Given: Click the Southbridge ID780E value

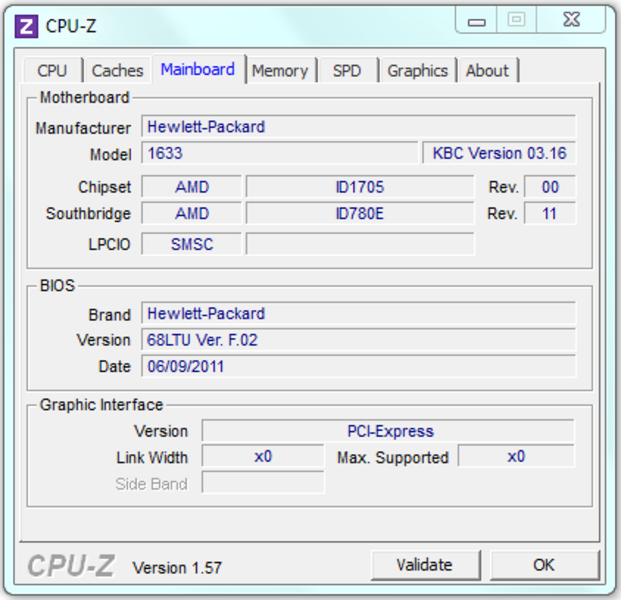Looking at the screenshot, I should tap(360, 213).
